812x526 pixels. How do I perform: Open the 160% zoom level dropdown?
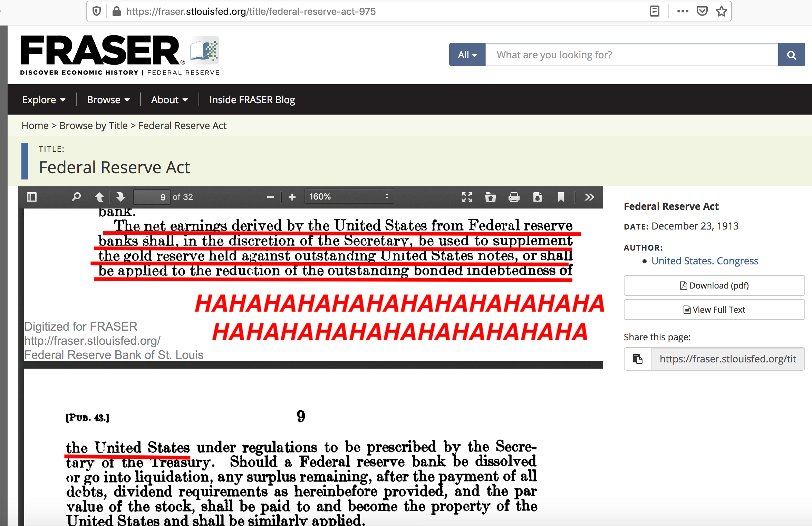(x=349, y=197)
